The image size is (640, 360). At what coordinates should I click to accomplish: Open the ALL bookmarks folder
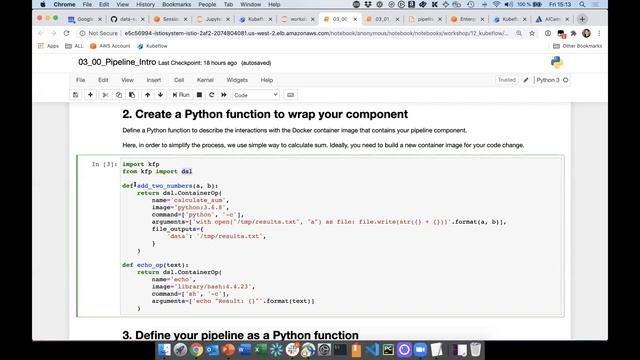click(74, 46)
